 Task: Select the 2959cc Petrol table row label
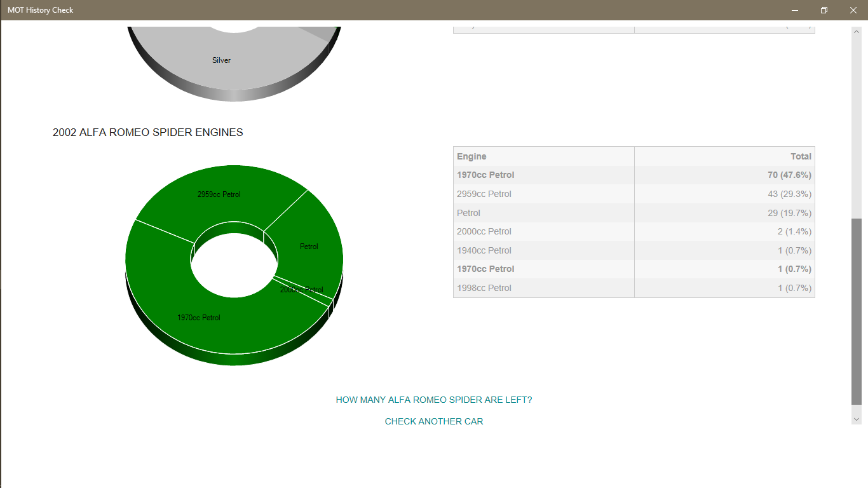pyautogui.click(x=484, y=194)
